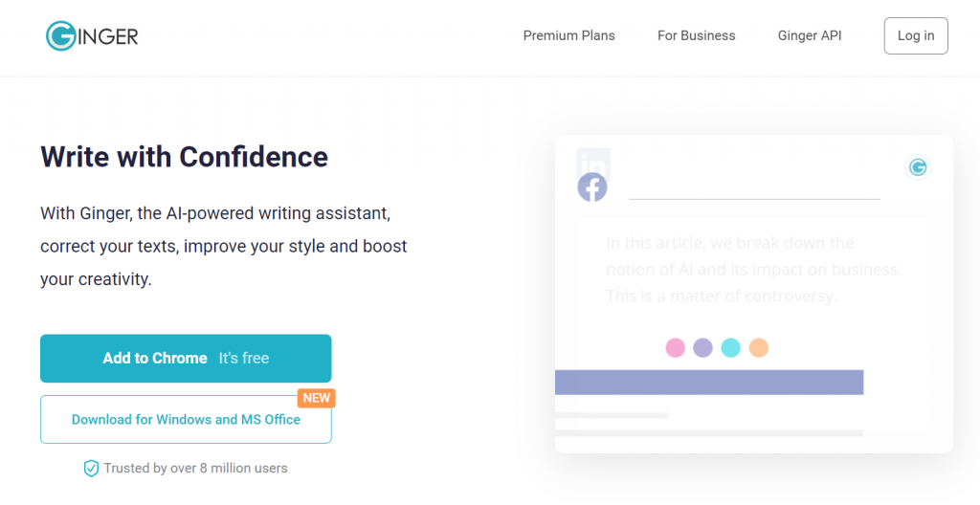Click the sample article text in demo
The height and width of the screenshot is (505, 980).
753,270
